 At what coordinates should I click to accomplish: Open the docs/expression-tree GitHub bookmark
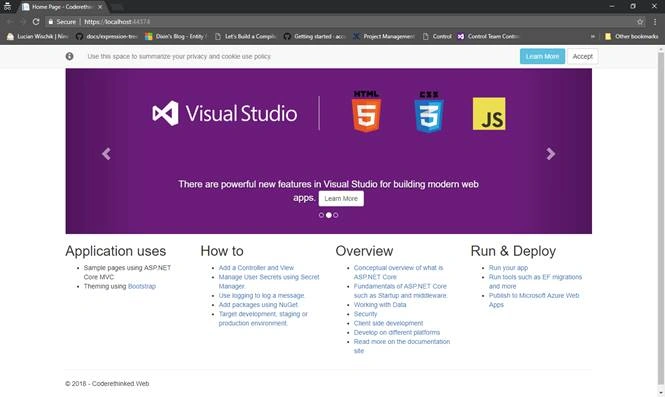click(106, 36)
